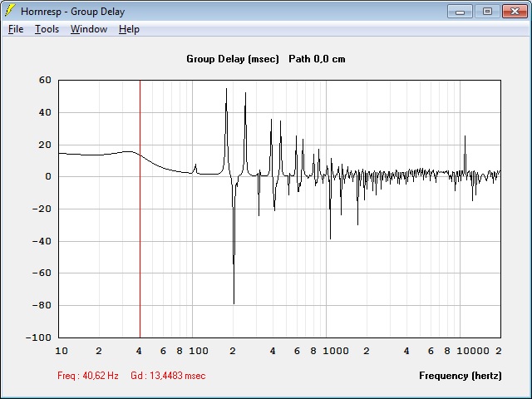Click the -100 value on the vertical axis
Viewport: 532px width, 399px height.
pyautogui.click(x=38, y=337)
